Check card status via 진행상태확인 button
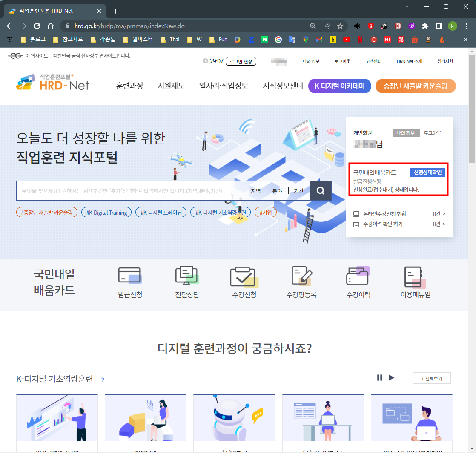The image size is (476, 460). point(427,171)
